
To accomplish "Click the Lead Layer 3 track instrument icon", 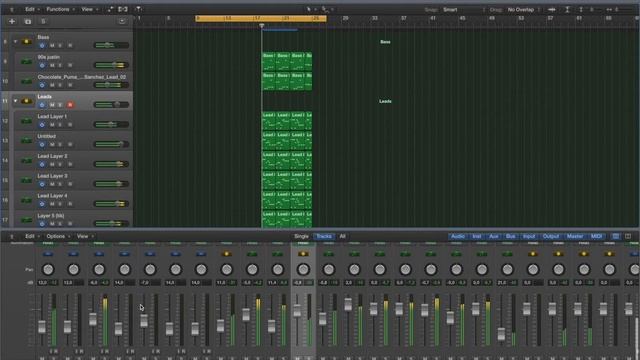I will (x=27, y=180).
